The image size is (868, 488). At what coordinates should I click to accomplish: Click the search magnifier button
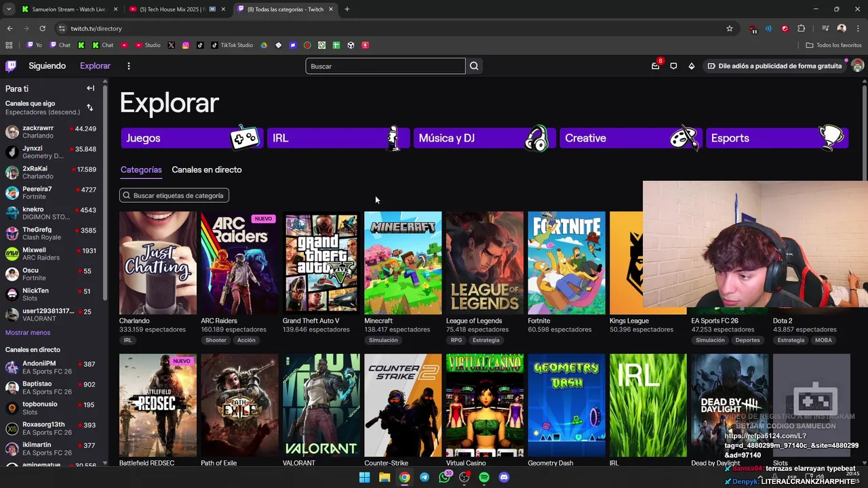(x=474, y=66)
